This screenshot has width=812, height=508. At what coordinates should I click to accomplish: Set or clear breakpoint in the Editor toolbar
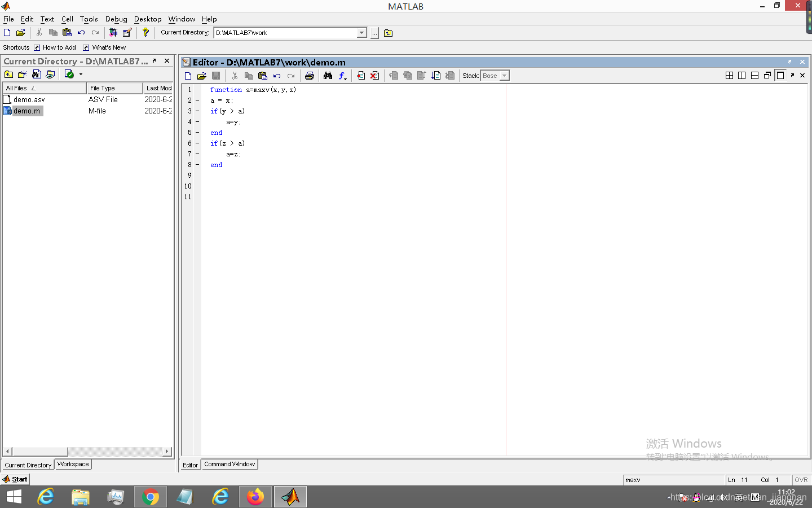click(x=361, y=76)
